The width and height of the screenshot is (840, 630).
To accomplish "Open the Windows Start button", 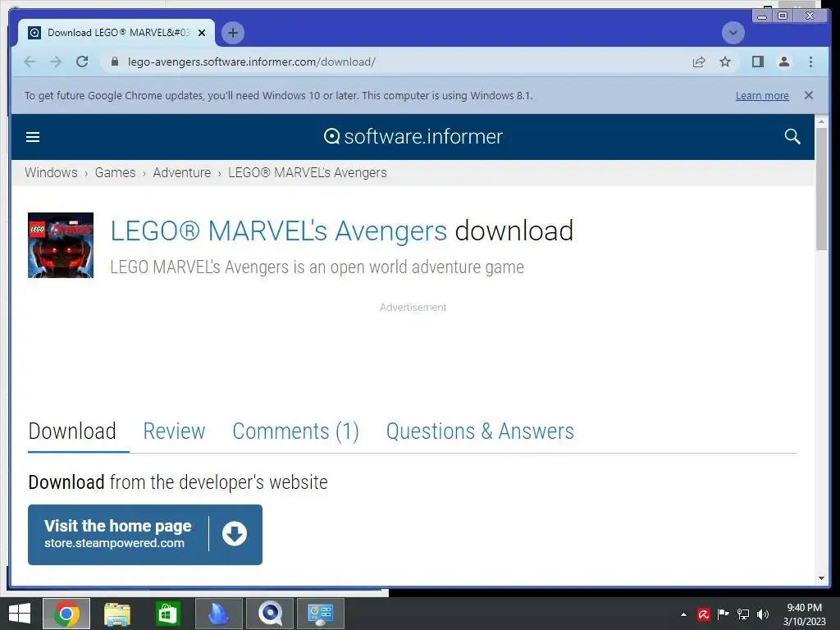I will (20, 614).
